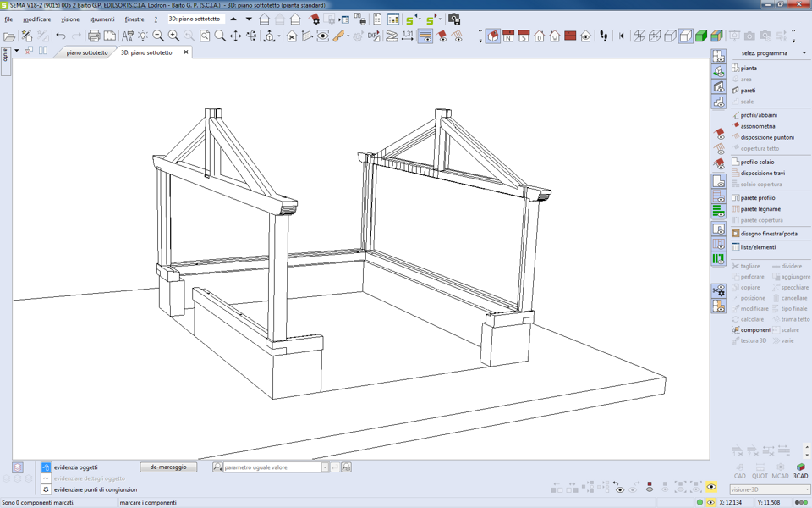The width and height of the screenshot is (812, 508).
Task: Click disposizione puntoni in right panel
Action: click(x=767, y=137)
